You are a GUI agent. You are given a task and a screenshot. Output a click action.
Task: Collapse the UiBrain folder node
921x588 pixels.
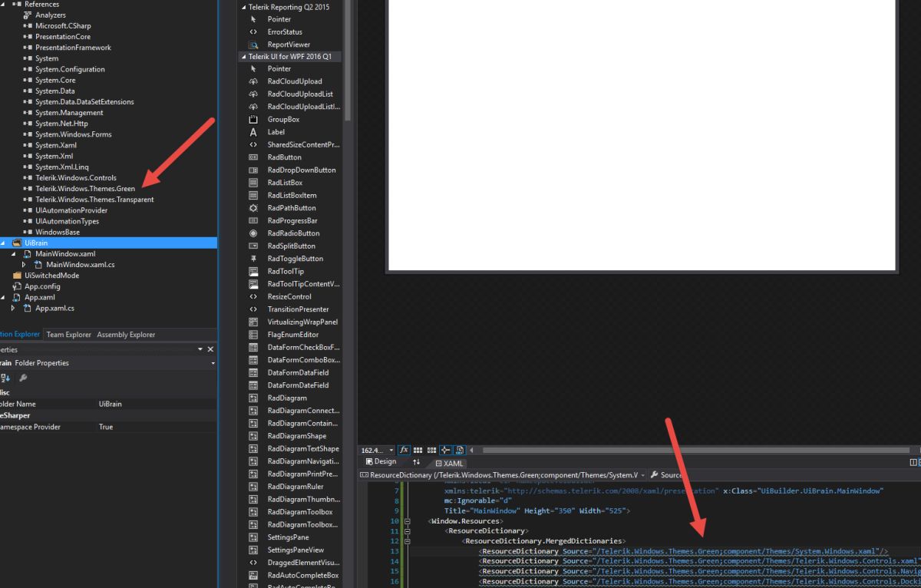pos(2,243)
